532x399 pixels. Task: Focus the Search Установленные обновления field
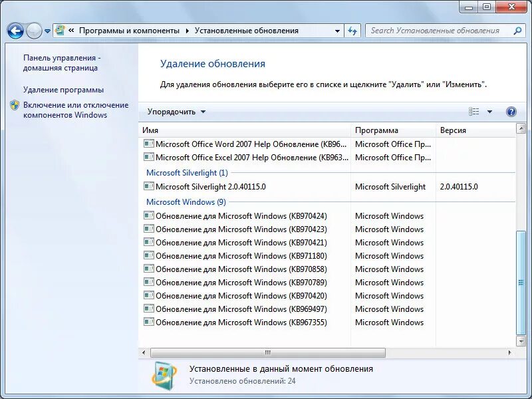click(440, 31)
